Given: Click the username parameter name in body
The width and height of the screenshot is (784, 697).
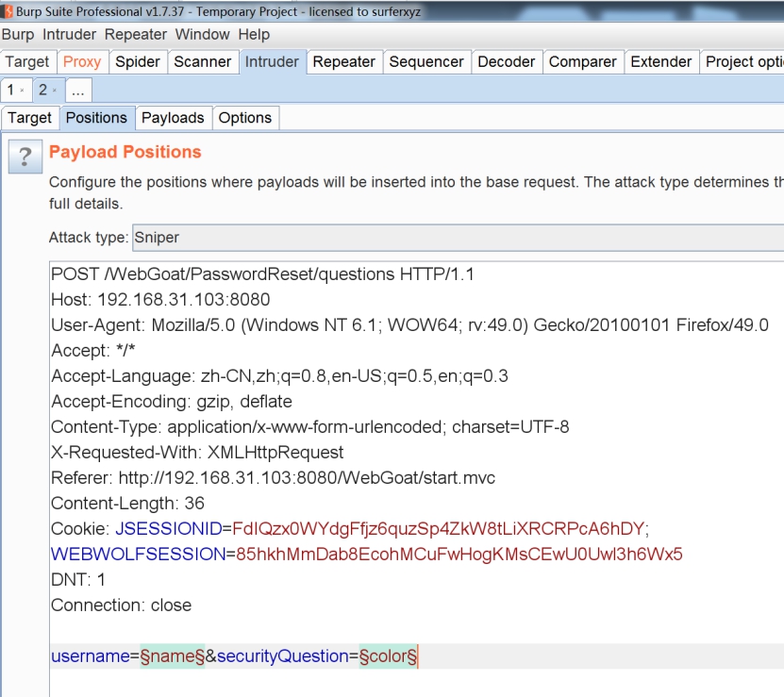Looking at the screenshot, I should click(x=90, y=656).
